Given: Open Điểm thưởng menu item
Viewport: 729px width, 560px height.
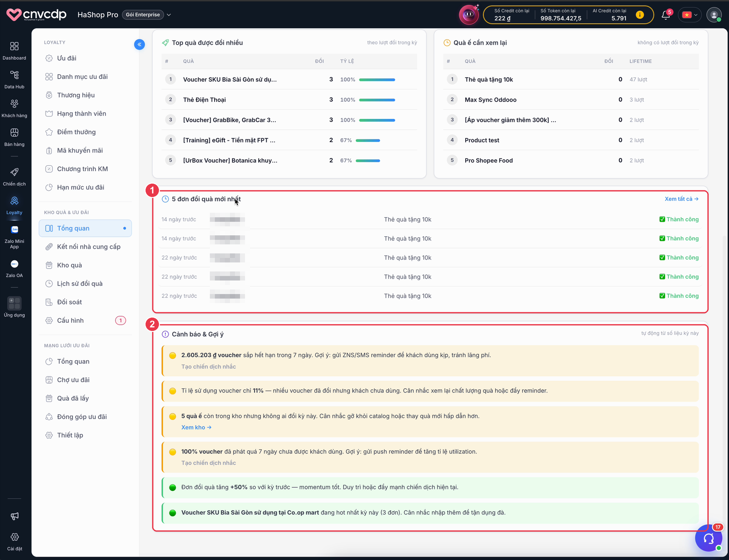Looking at the screenshot, I should (85, 132).
